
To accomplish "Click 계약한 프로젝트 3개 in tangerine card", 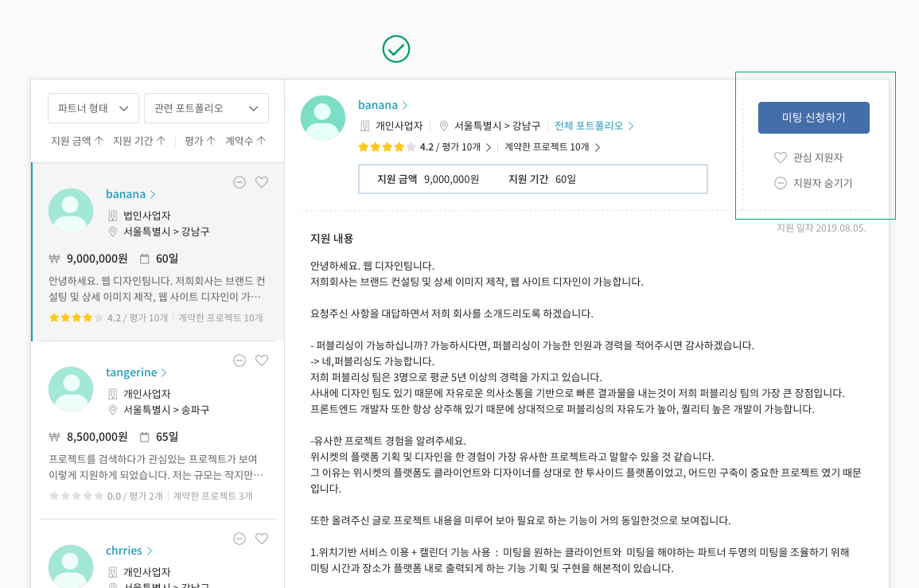I will [212, 496].
